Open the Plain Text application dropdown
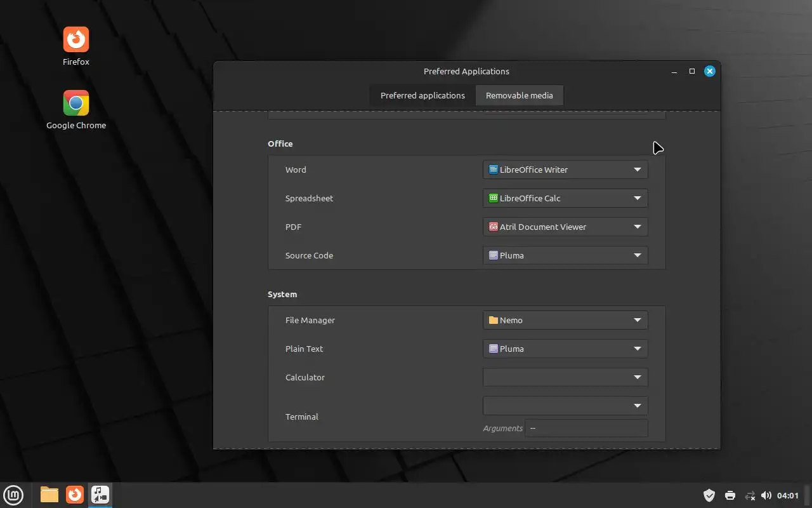 pyautogui.click(x=565, y=349)
